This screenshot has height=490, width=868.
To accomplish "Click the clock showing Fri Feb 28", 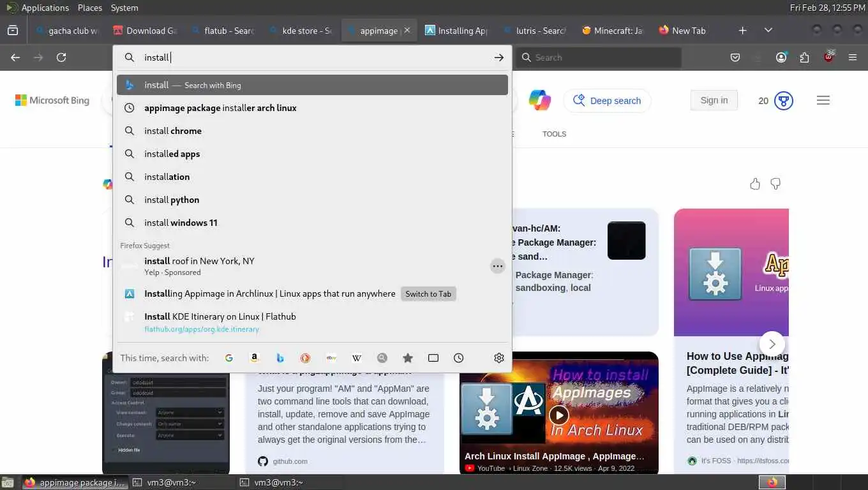I will 827,8.
